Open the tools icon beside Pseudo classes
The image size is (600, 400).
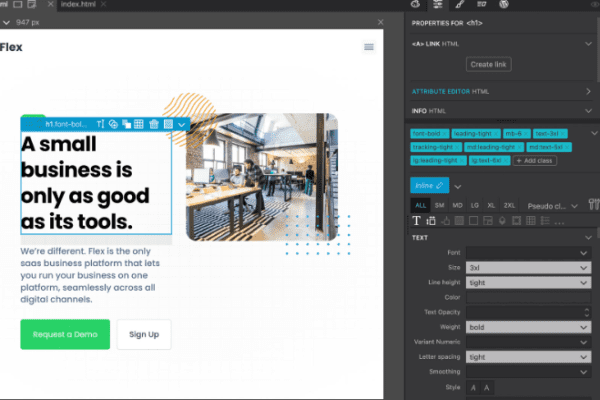click(593, 204)
